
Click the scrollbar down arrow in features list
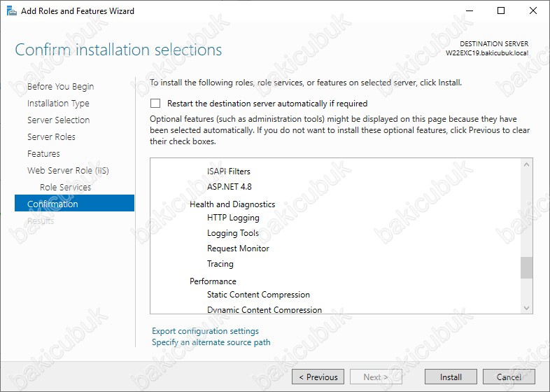pos(526,308)
